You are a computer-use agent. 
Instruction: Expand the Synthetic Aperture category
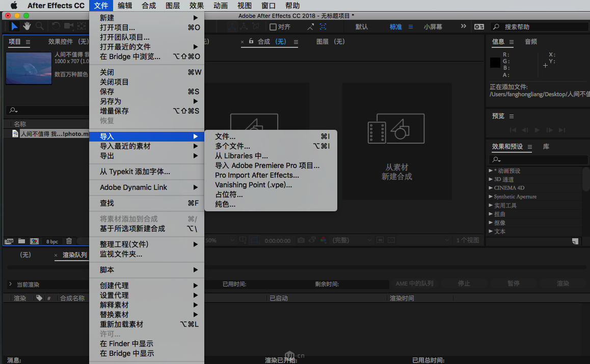491,197
